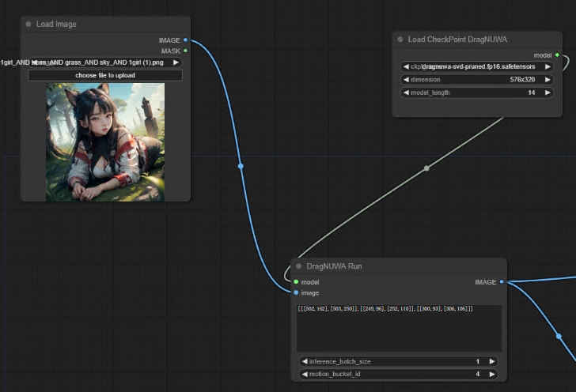Click the model output socket on Load CheckPoint
The height and width of the screenshot is (392, 576).
[557, 55]
